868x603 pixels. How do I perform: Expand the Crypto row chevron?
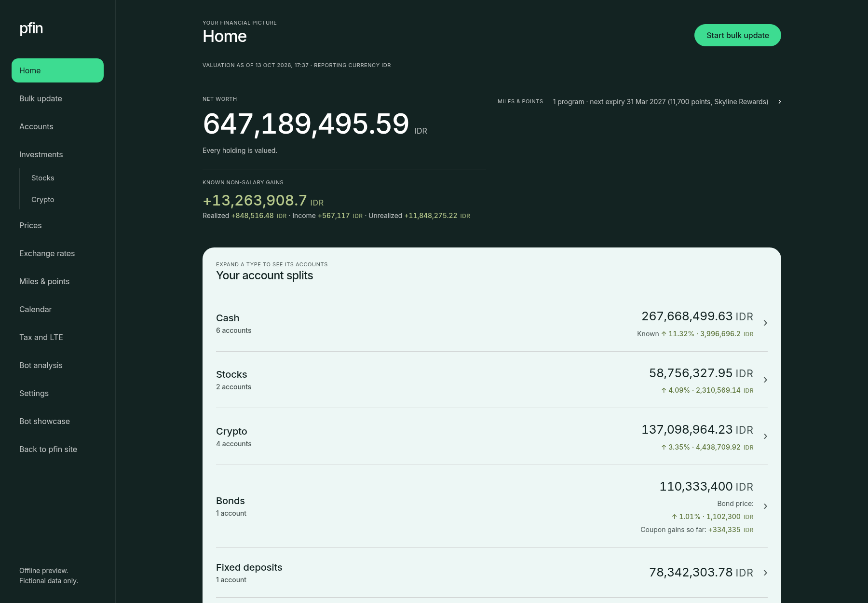[x=765, y=437]
